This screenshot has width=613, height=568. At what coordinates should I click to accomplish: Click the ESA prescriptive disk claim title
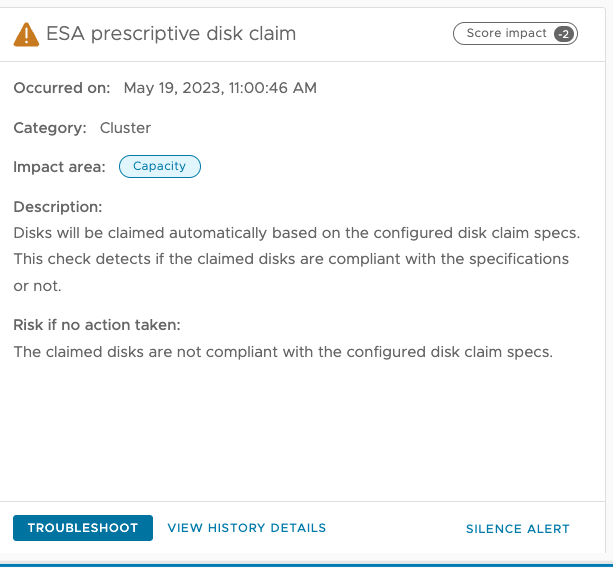(x=171, y=35)
